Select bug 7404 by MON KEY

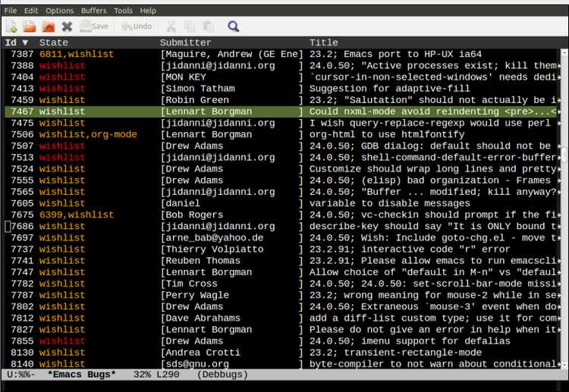[282, 77]
